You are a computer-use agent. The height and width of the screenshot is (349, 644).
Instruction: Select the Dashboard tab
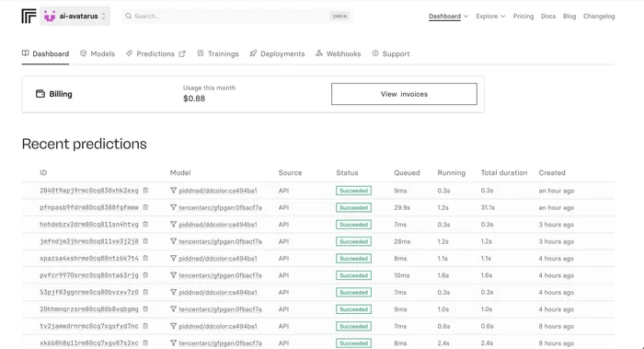click(45, 53)
